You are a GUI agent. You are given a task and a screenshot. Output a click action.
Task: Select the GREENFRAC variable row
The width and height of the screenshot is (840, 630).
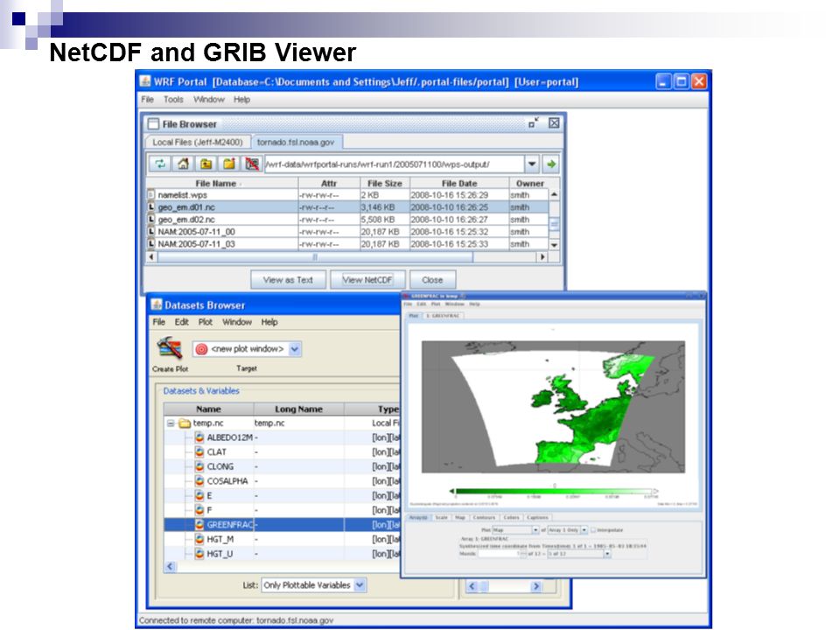282,524
